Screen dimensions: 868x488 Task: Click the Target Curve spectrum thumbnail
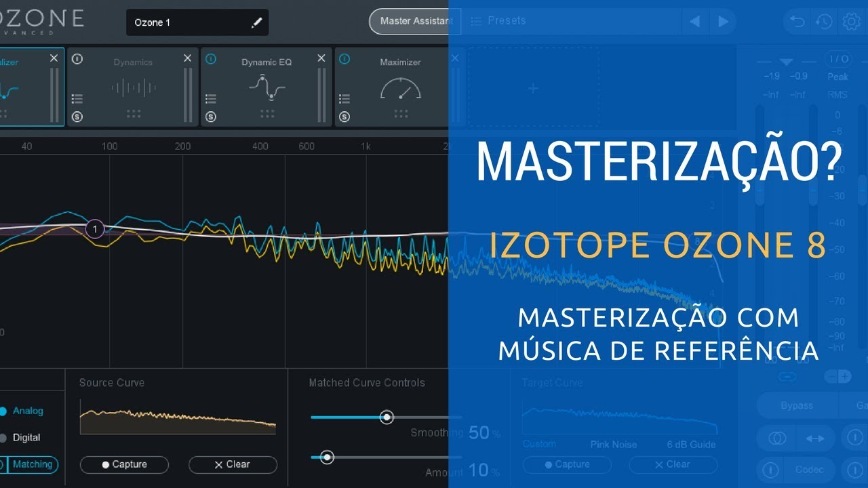620,417
